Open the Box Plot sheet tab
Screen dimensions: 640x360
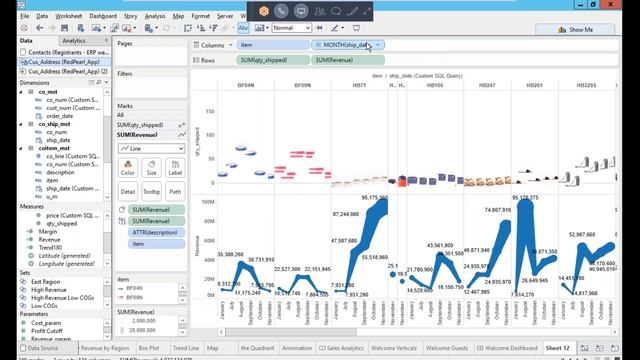pos(149,348)
